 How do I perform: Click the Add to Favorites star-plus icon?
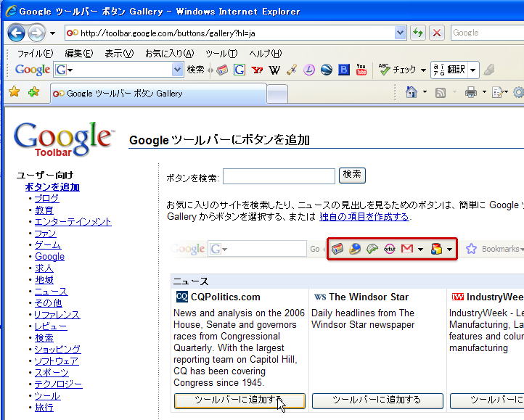coord(33,91)
